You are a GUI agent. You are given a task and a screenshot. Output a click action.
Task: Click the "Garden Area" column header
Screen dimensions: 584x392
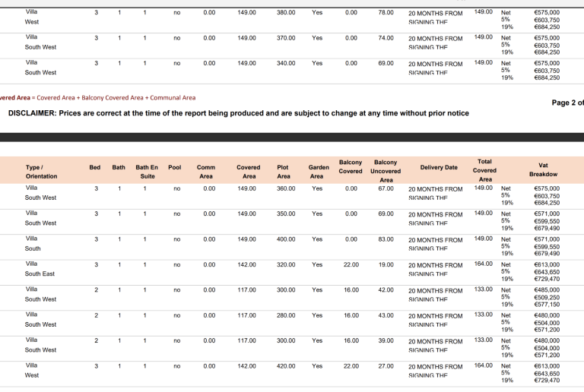coord(319,172)
